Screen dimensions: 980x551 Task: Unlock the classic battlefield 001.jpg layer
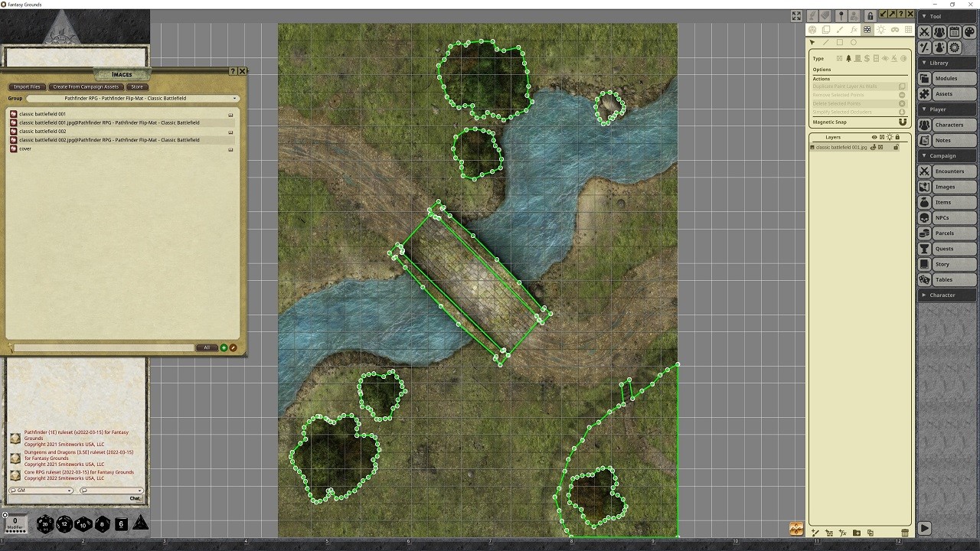tap(897, 147)
